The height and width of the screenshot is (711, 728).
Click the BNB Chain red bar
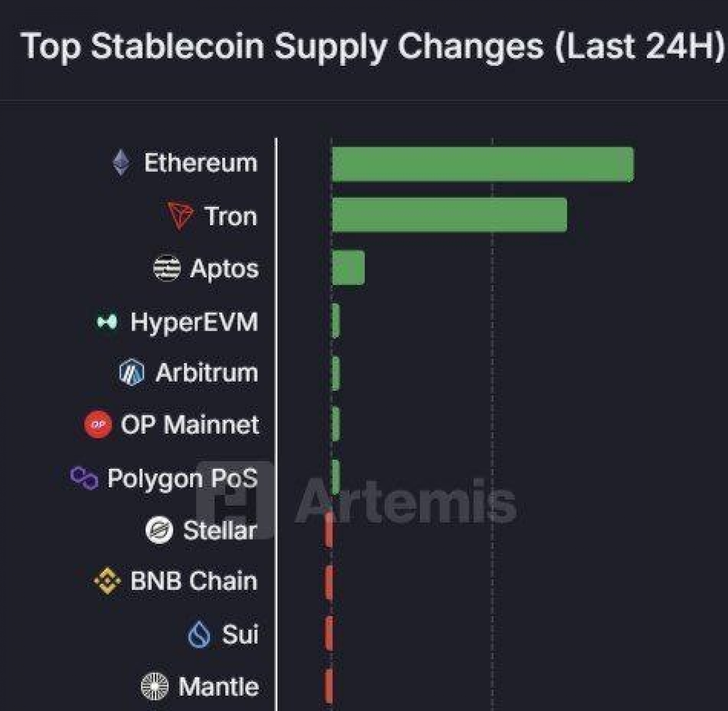click(329, 583)
